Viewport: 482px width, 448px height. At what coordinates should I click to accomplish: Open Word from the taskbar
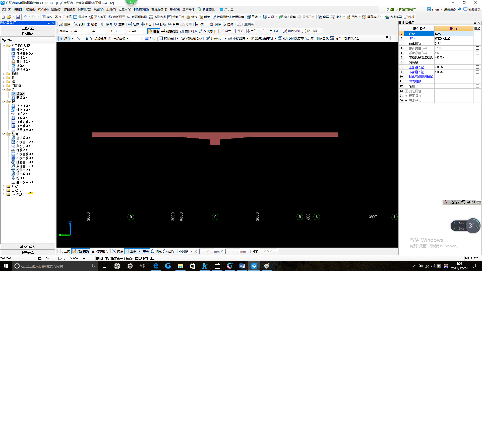coord(242,266)
